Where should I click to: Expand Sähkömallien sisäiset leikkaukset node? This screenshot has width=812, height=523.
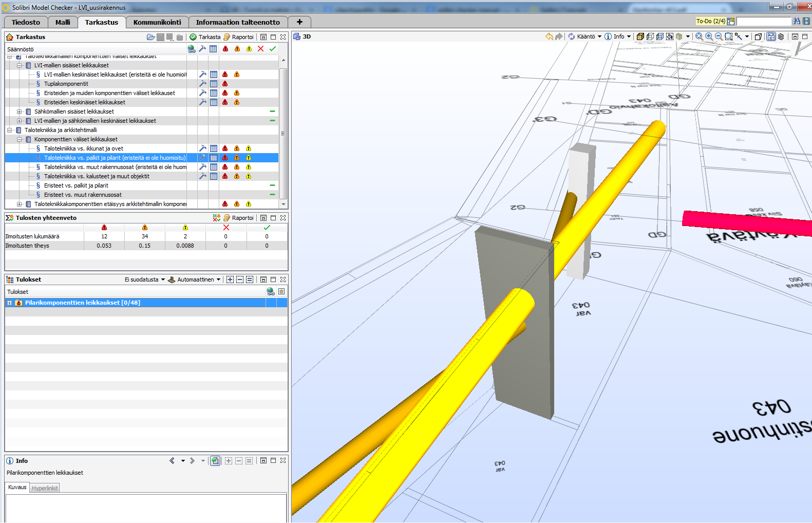(x=20, y=111)
